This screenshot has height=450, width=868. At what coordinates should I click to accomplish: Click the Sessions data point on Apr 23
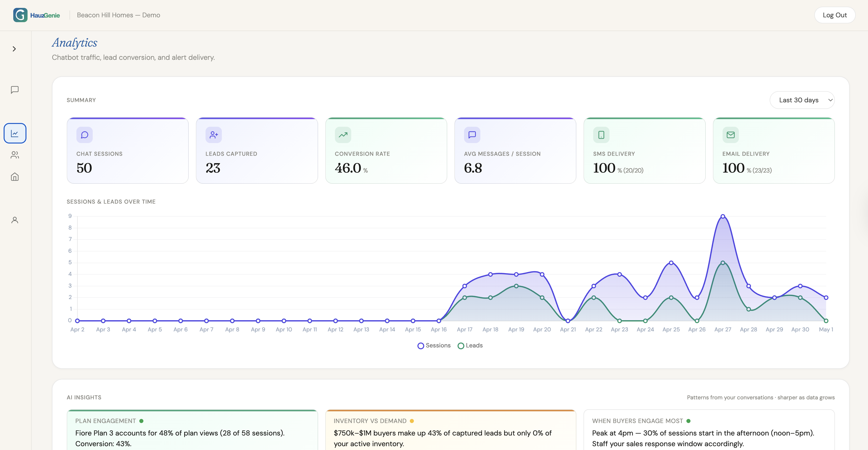619,275
